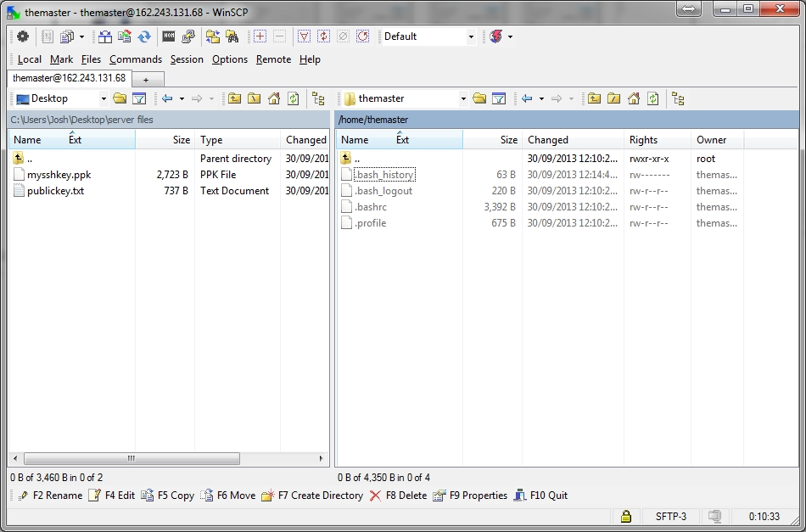Toggle the remote directory tree icon
Viewport: 806px width, 532px height.
(678, 98)
